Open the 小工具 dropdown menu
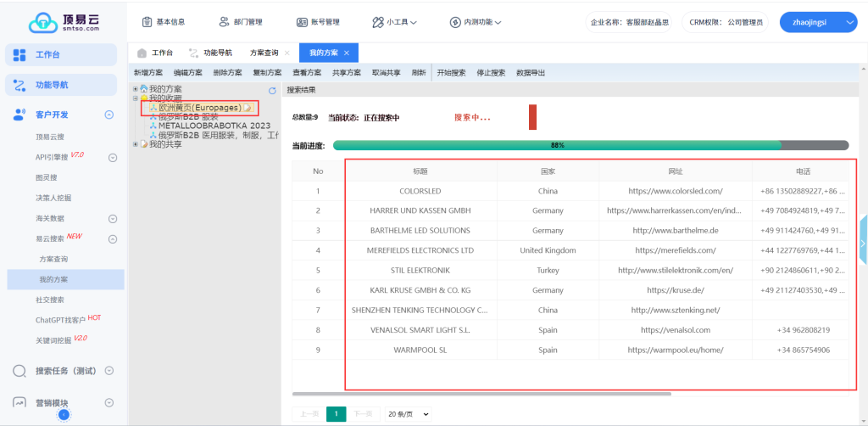The height and width of the screenshot is (426, 868). pyautogui.click(x=393, y=22)
